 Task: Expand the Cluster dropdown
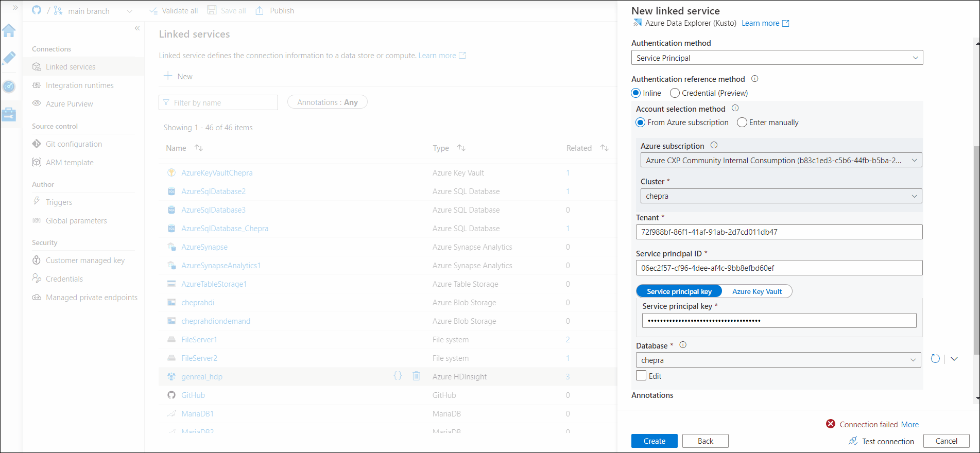coord(781,196)
